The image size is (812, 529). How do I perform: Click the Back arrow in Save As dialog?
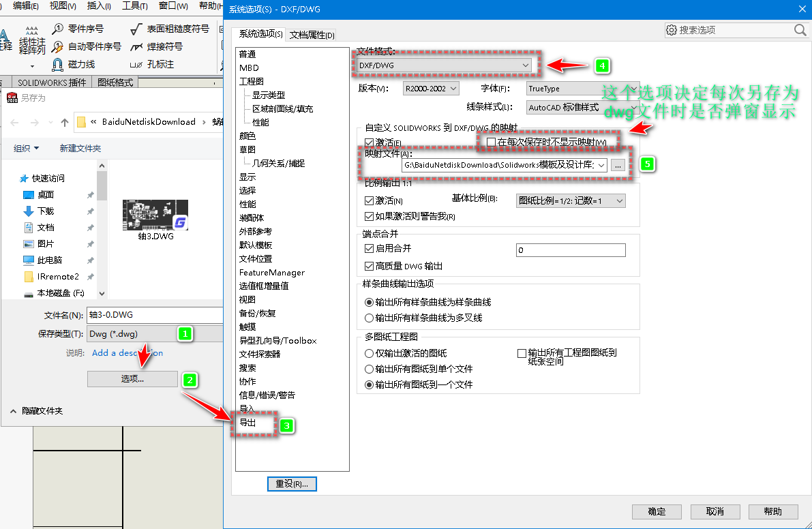(14, 122)
